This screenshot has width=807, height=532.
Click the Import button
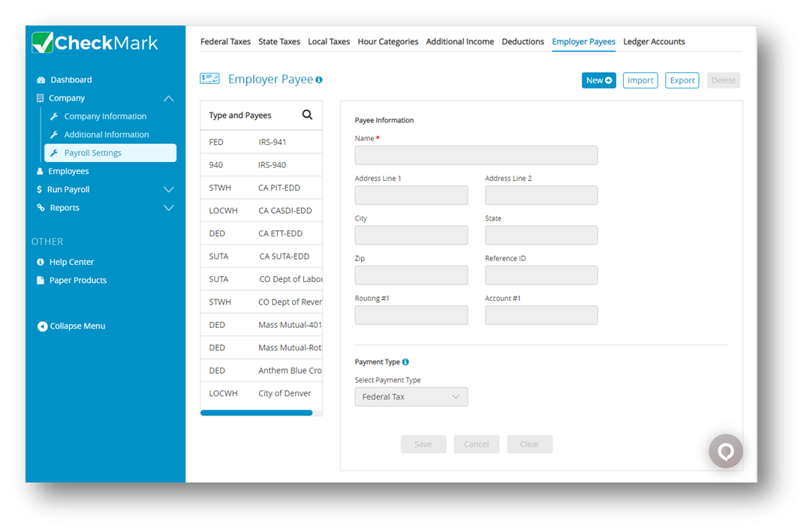(x=640, y=79)
